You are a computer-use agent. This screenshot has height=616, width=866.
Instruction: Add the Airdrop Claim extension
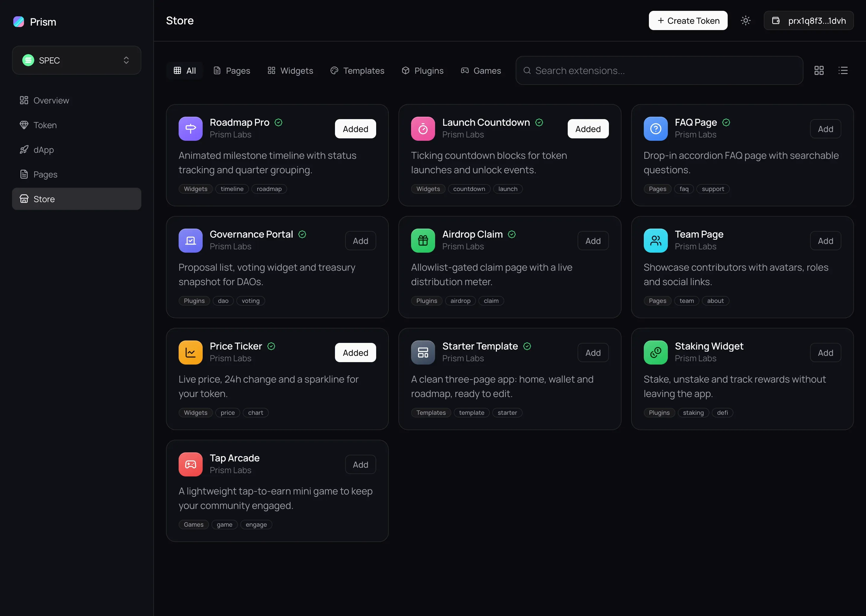pyautogui.click(x=593, y=241)
